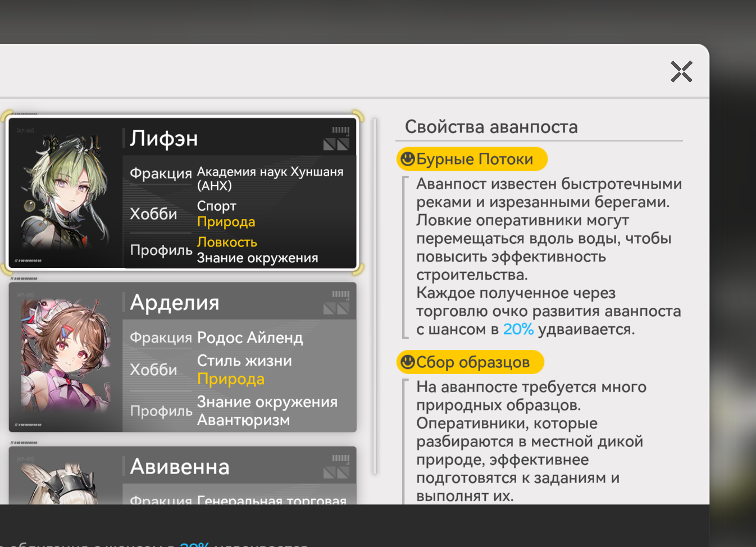This screenshot has width=756, height=547.
Task: Click blue "20%" in the Бурные Потоки description
Action: (518, 329)
